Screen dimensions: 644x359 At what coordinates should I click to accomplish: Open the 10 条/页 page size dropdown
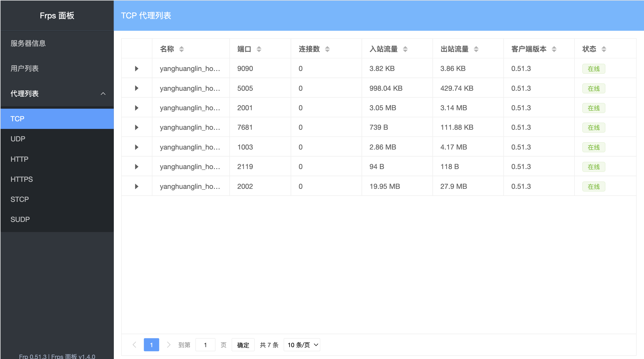302,345
